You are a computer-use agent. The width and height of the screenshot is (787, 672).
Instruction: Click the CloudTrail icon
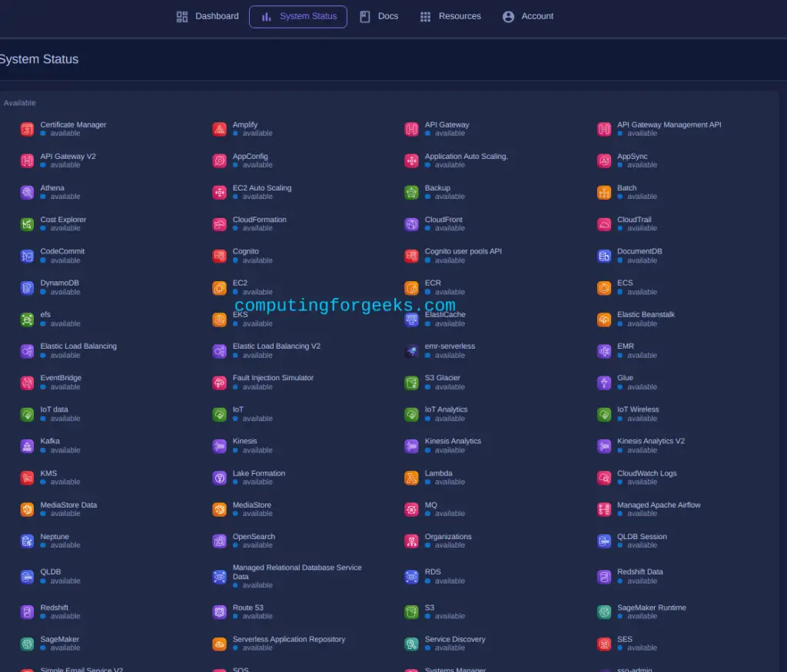(x=604, y=224)
